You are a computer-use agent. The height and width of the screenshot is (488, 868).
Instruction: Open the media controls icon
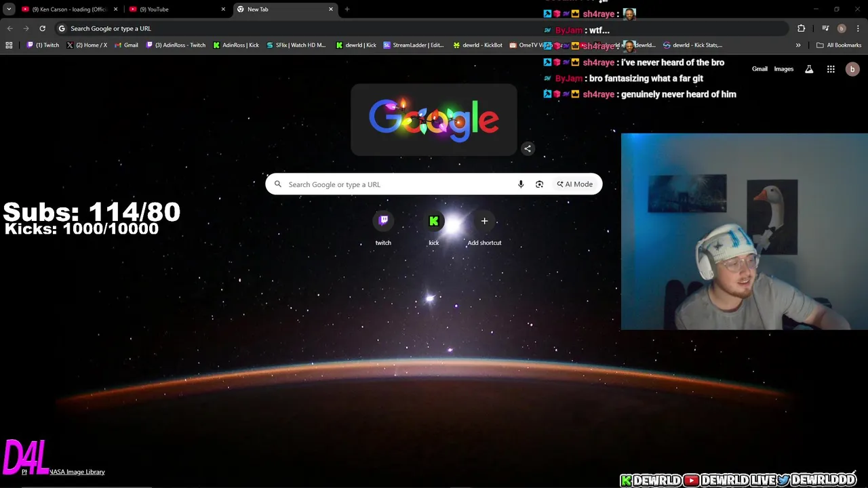825,28
